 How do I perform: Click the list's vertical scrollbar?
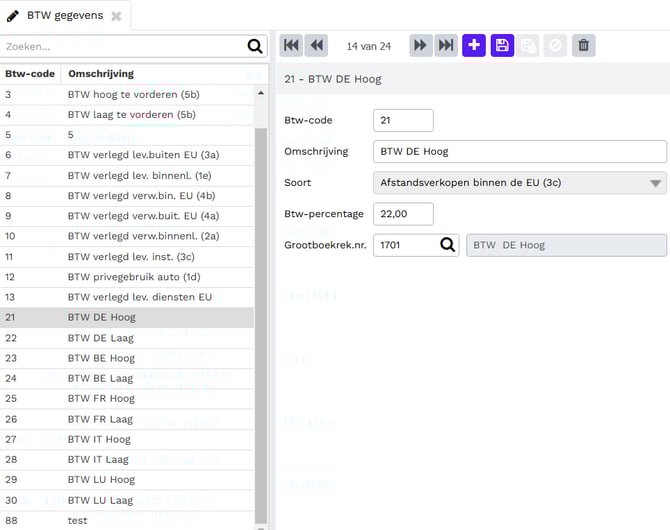[x=261, y=300]
